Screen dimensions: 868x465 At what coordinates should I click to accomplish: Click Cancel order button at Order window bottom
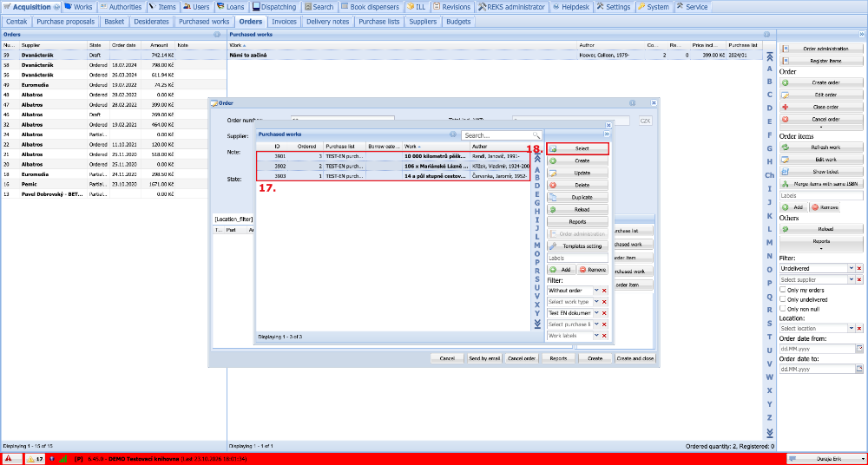pyautogui.click(x=522, y=358)
